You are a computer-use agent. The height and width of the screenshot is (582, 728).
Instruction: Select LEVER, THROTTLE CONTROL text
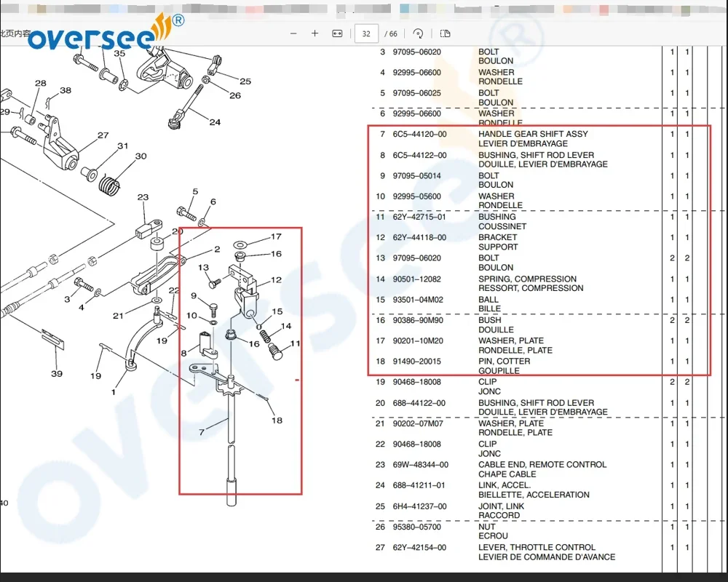(537, 548)
